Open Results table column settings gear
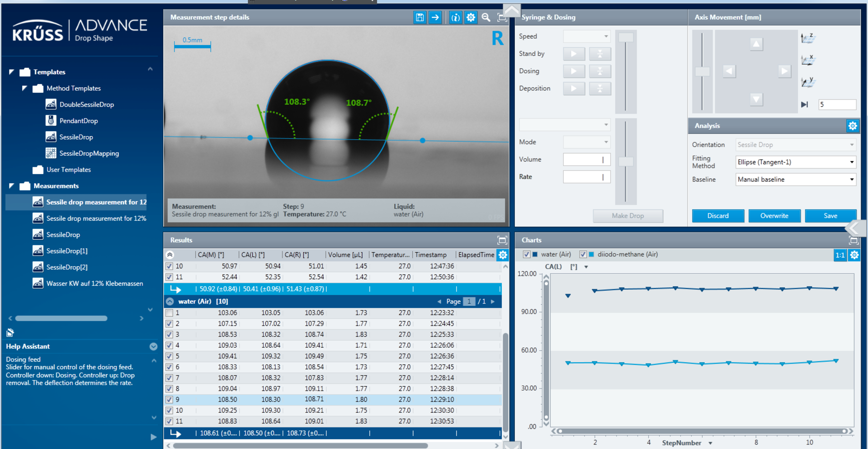Viewport: 868px width, 449px height. [x=502, y=255]
